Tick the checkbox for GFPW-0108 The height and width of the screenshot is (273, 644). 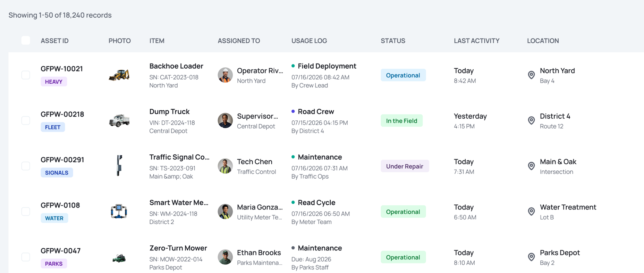(26, 211)
